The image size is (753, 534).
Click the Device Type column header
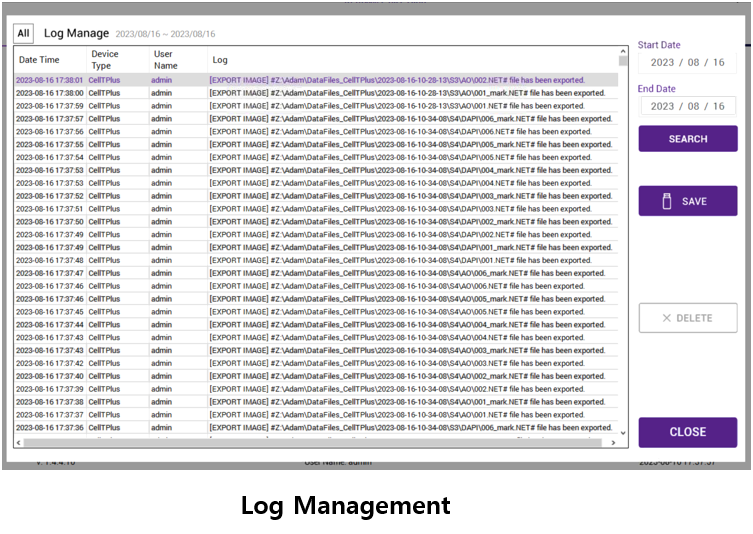coord(105,60)
